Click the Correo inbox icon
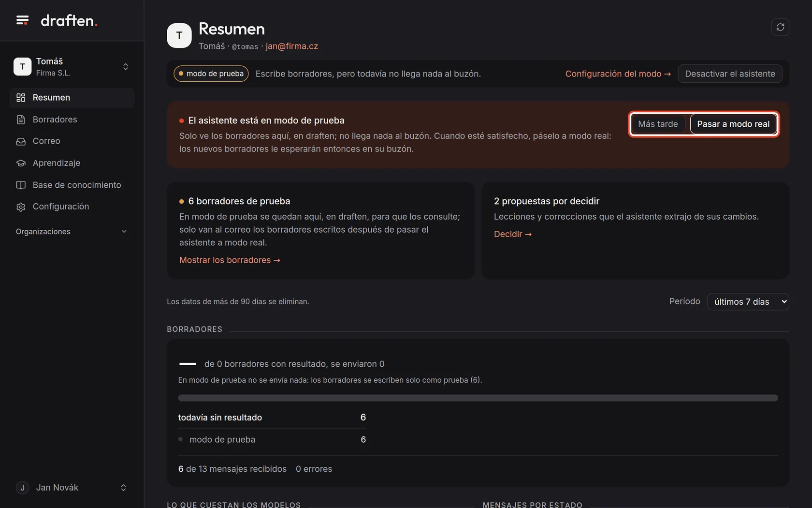Image resolution: width=812 pixels, height=508 pixels. click(x=21, y=141)
